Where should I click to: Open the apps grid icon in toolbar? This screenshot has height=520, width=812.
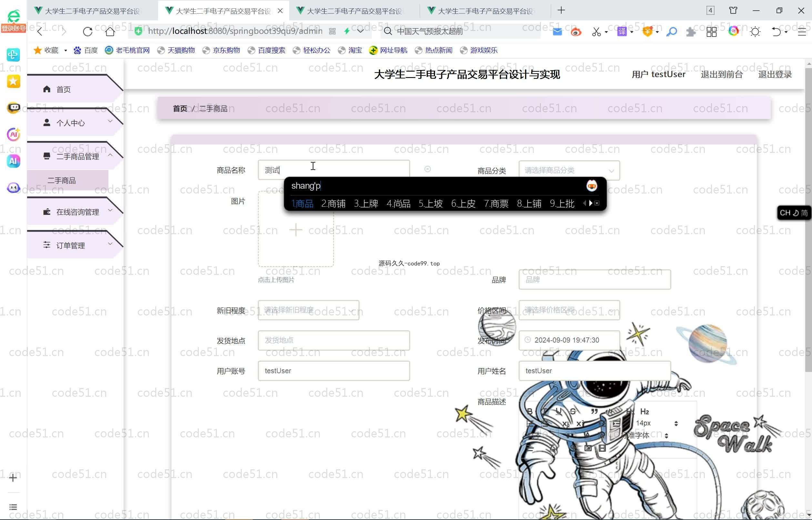(x=711, y=32)
